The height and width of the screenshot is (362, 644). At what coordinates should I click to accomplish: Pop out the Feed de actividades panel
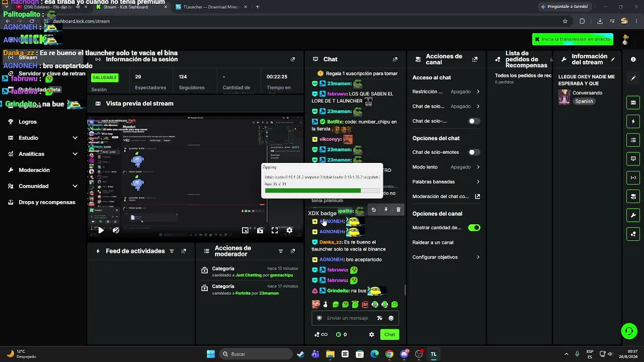click(x=184, y=251)
